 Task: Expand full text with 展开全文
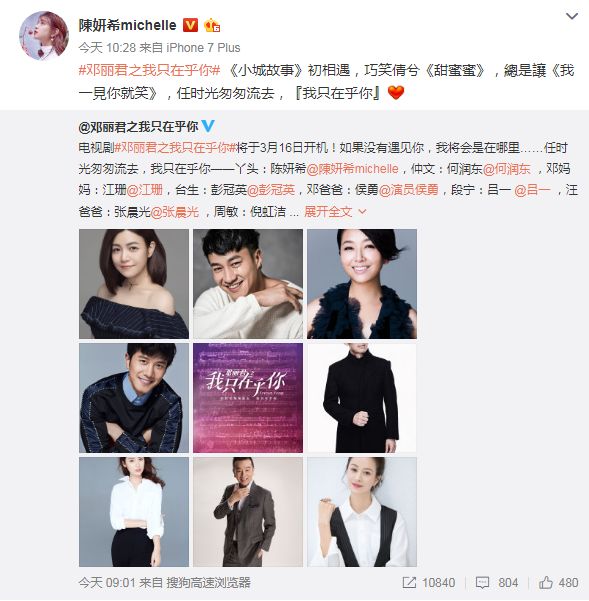tap(328, 211)
